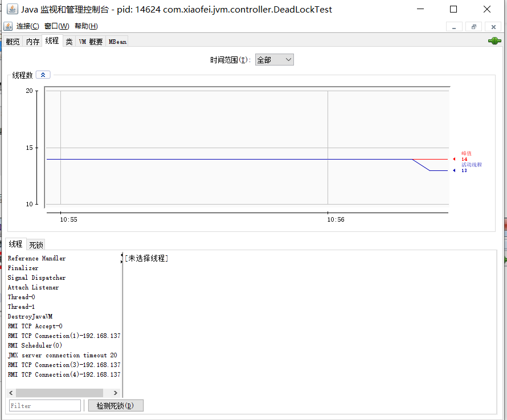Select the Finalizer thread
This screenshot has width=507, height=420.
tap(23, 268)
